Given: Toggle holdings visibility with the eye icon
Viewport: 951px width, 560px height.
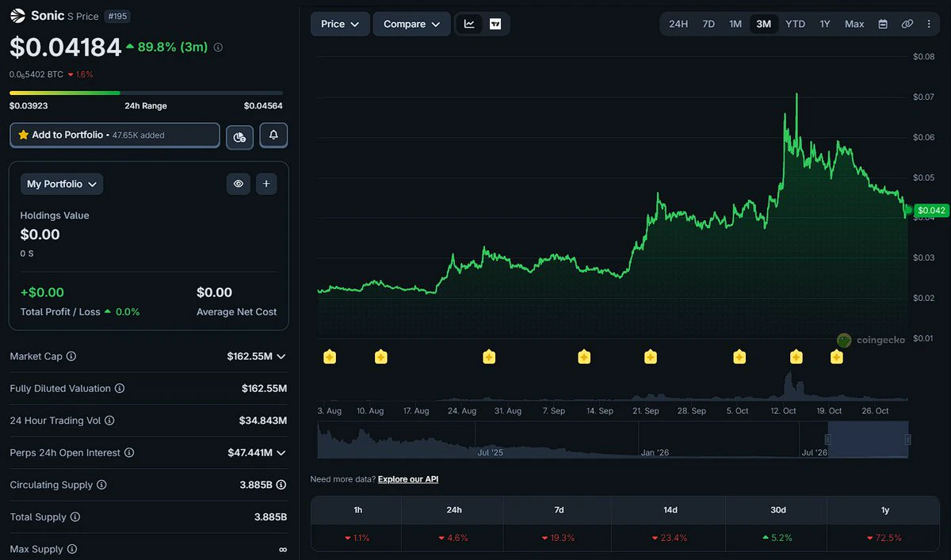Looking at the screenshot, I should 238,184.
